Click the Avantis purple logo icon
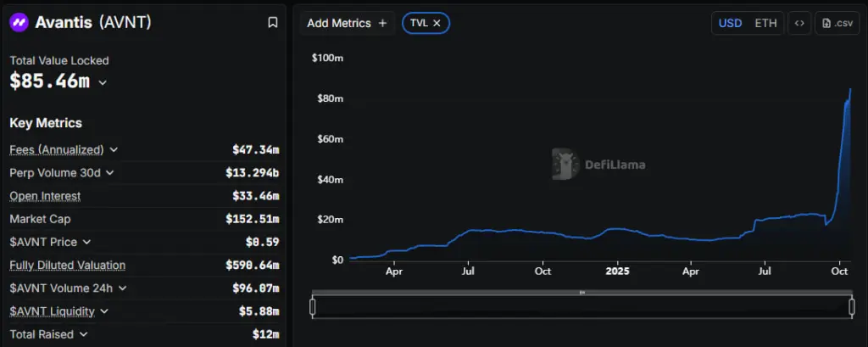 pos(19,22)
